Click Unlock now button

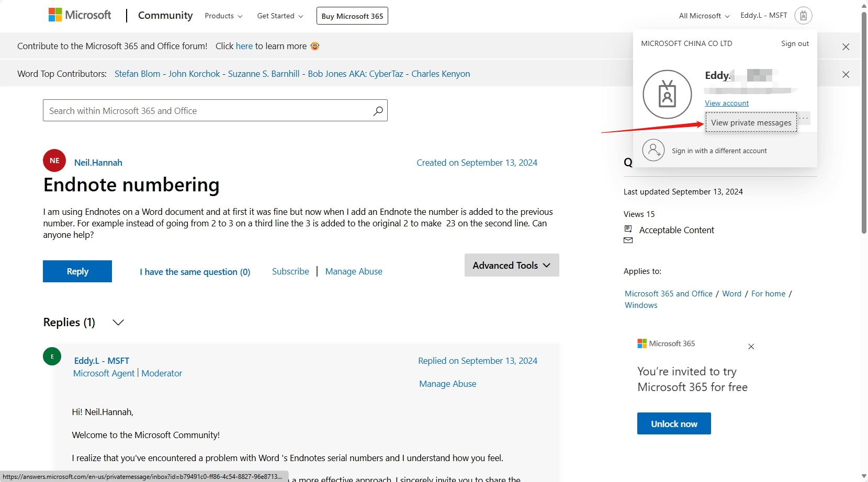point(674,423)
